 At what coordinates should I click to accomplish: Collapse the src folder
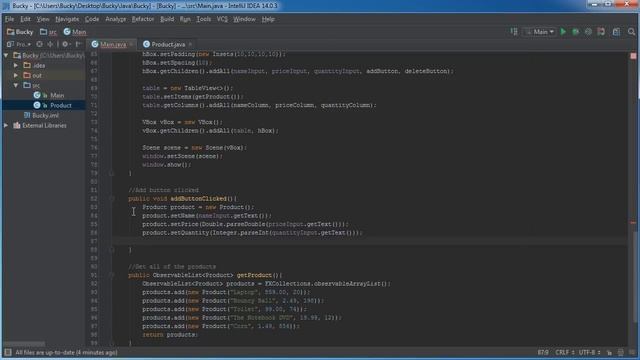point(16,85)
